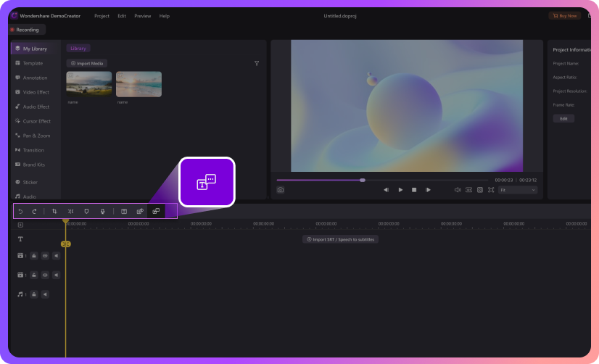
Task: Mute the audio track
Action: pyautogui.click(x=45, y=294)
